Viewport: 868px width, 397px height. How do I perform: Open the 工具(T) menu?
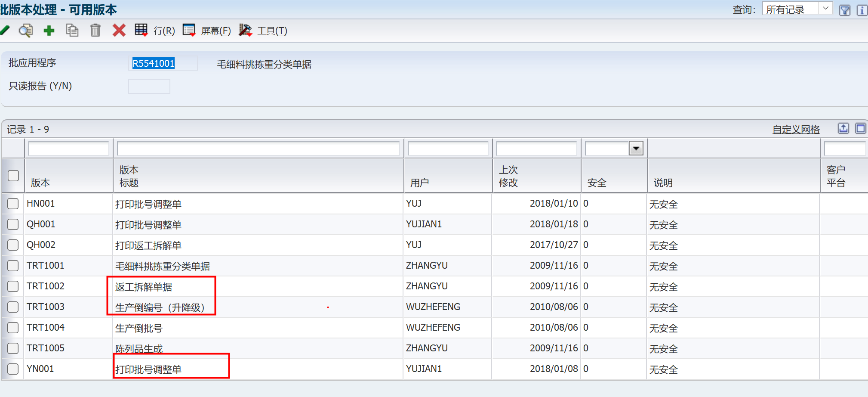(272, 31)
